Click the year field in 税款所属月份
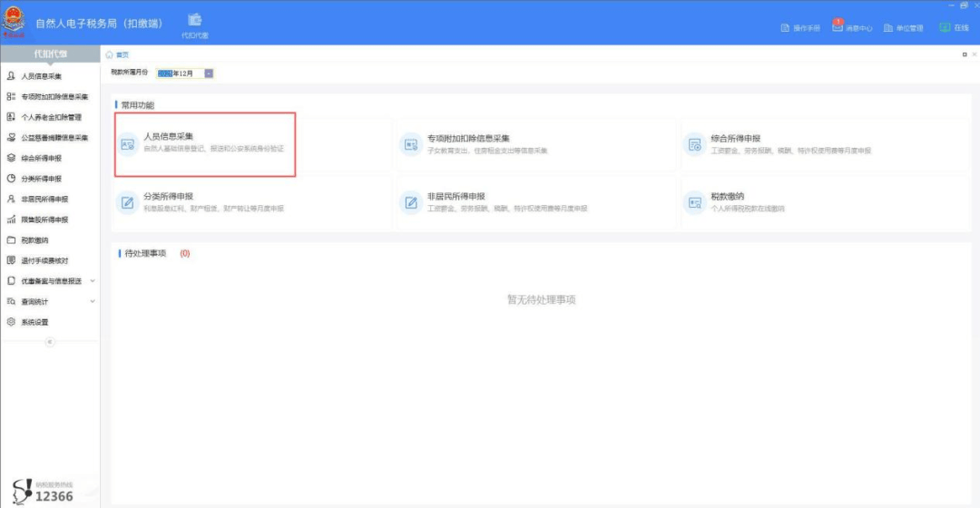 (164, 73)
